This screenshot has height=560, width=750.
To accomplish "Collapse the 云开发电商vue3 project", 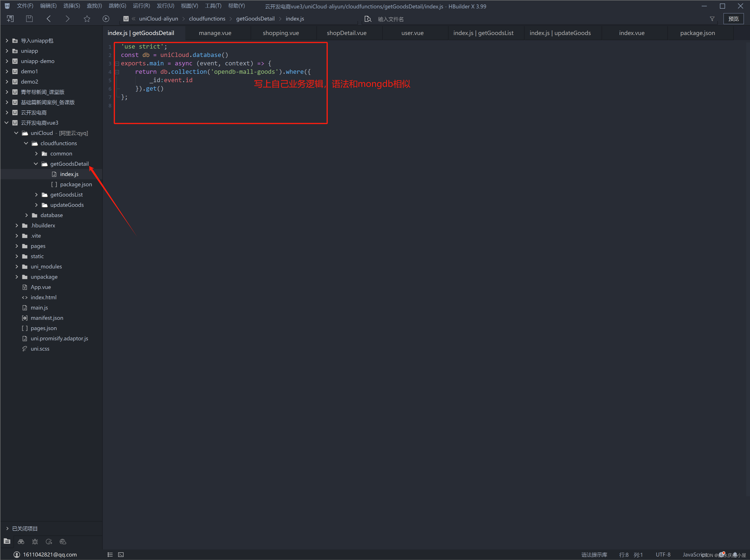I will [x=7, y=123].
